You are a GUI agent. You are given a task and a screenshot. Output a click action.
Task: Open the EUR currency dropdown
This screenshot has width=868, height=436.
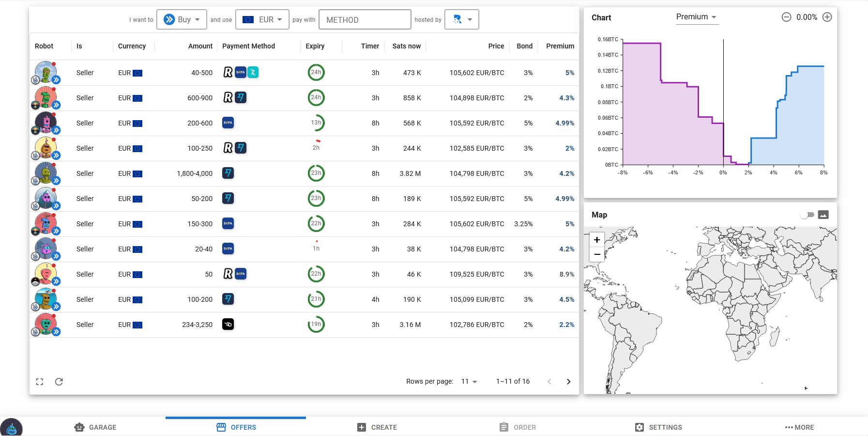(262, 19)
